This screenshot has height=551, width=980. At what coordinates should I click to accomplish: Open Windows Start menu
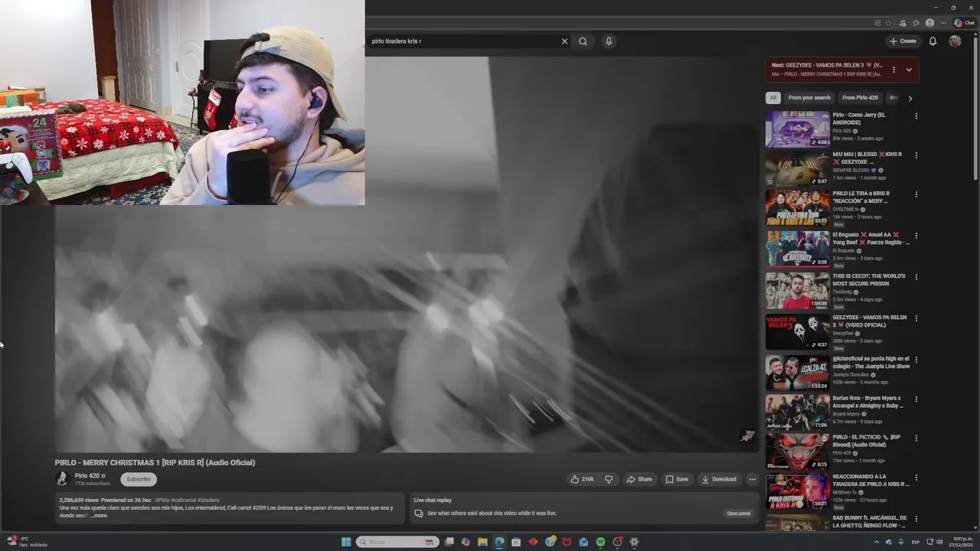[346, 542]
